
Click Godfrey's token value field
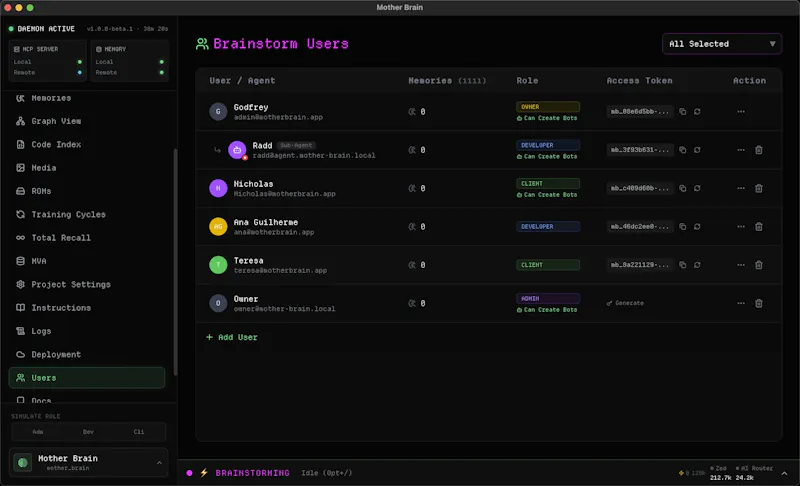[x=640, y=112]
